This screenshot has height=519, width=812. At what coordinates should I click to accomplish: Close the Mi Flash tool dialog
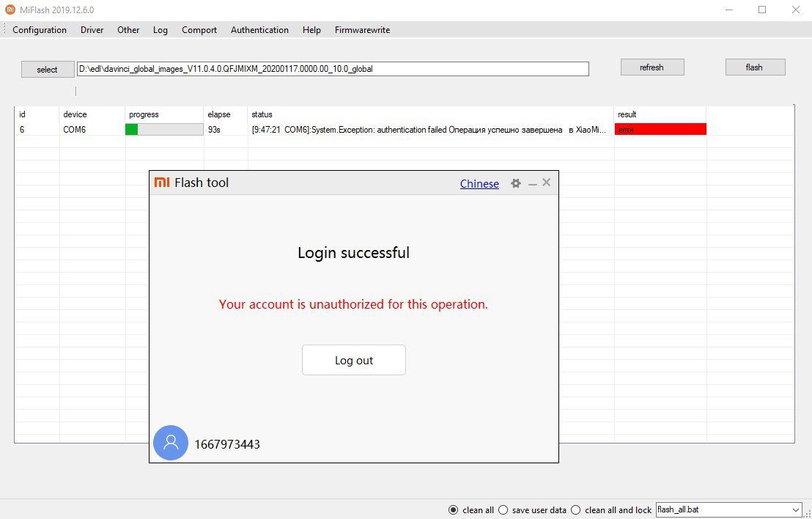tap(546, 183)
